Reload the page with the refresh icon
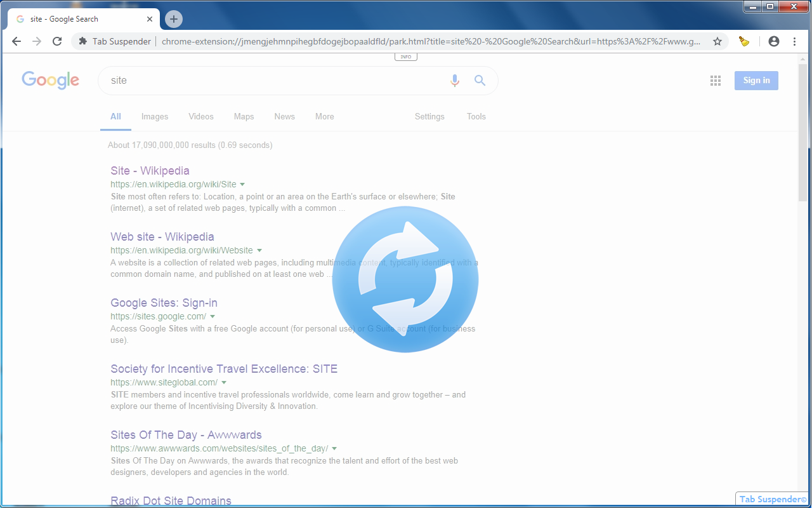Screen dimensions: 812x508 point(57,41)
